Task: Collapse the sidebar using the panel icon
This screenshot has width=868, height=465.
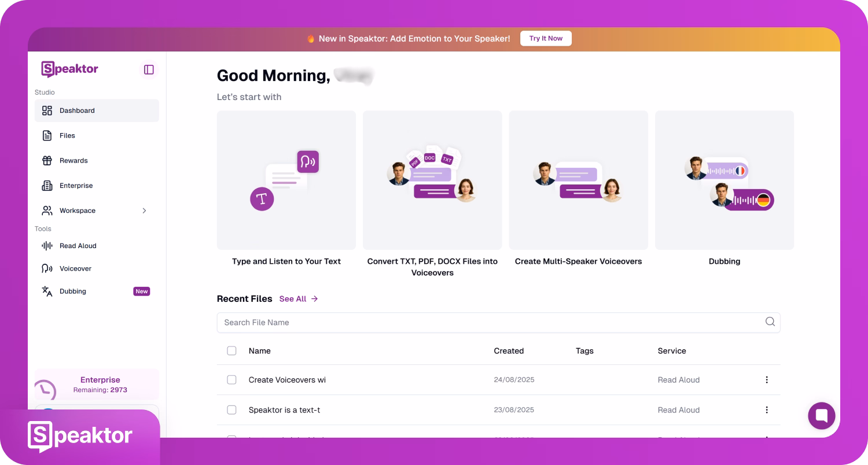Action: (149, 69)
